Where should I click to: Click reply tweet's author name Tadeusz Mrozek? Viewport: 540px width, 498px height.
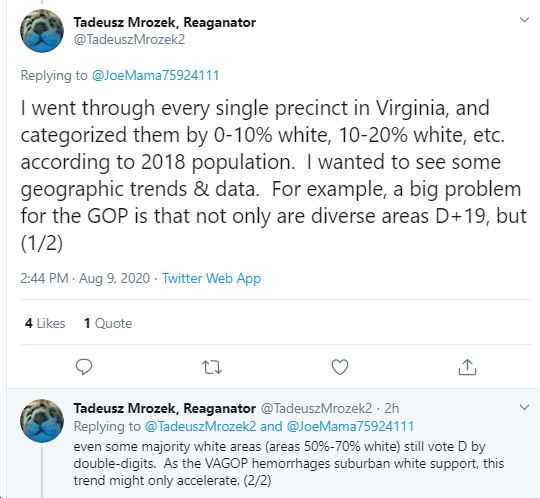tap(165, 408)
